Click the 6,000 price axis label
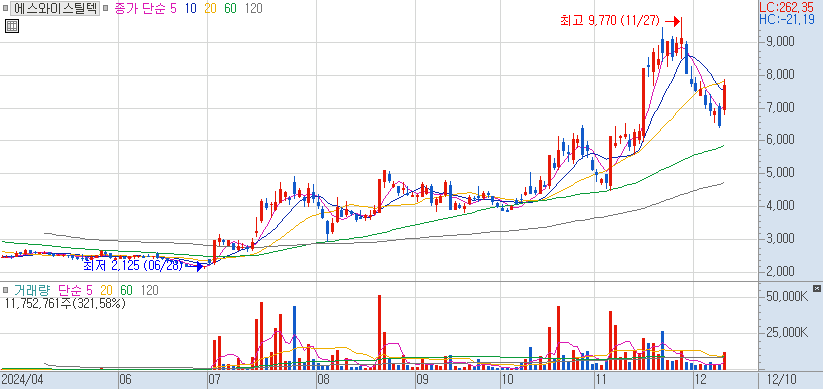The image size is (823, 389). [x=779, y=141]
